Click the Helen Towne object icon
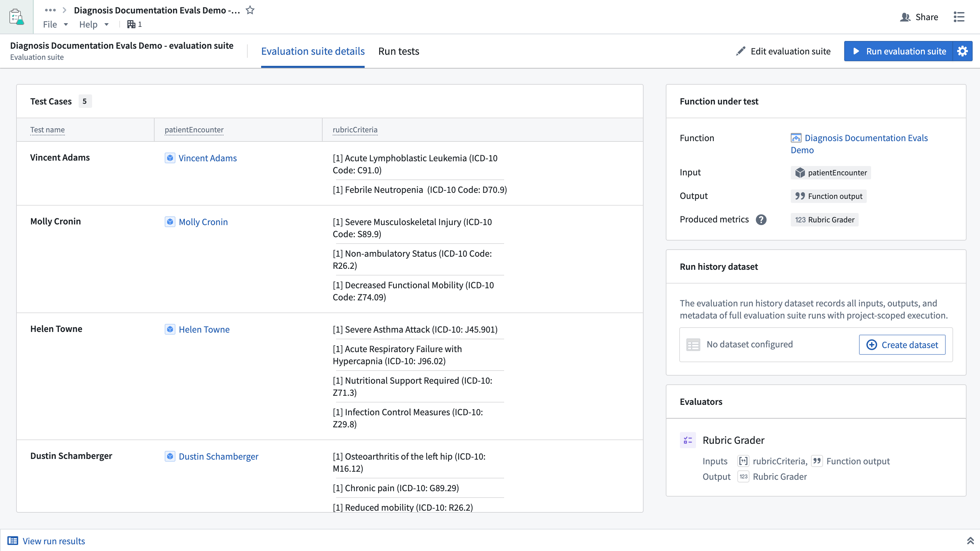980x551 pixels. tap(170, 329)
